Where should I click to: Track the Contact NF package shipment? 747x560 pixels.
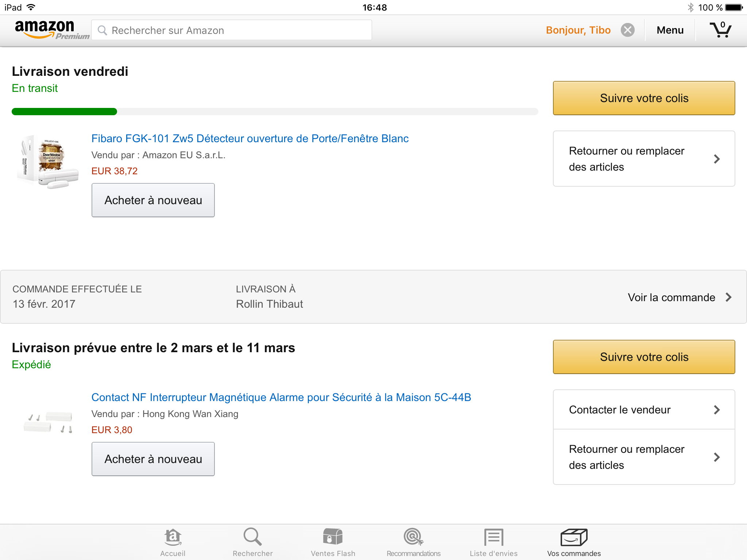(x=644, y=357)
